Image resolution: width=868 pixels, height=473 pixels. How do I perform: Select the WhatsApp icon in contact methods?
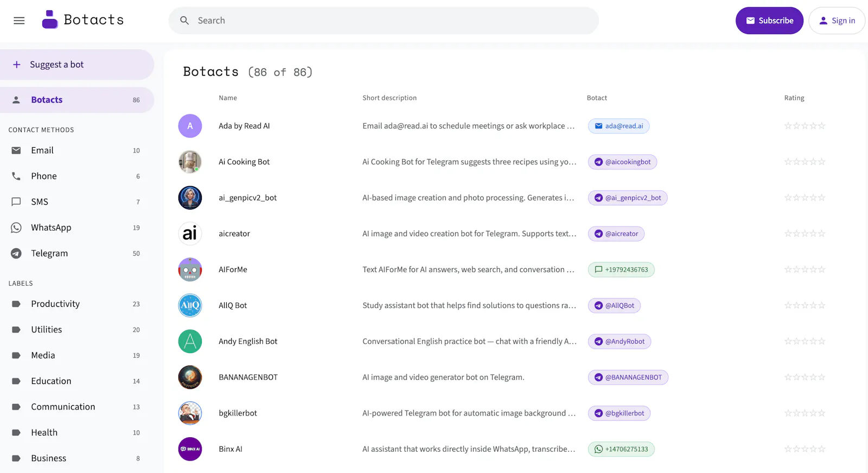(x=16, y=228)
